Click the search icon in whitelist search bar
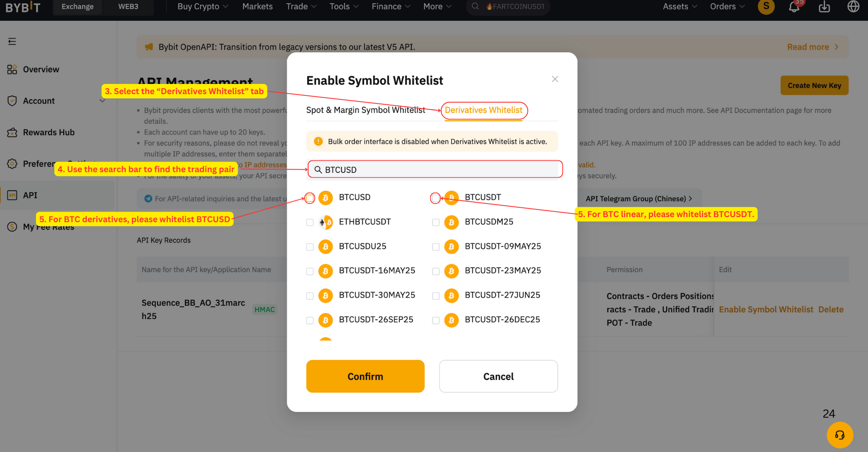Viewport: 868px width, 452px height. [318, 170]
